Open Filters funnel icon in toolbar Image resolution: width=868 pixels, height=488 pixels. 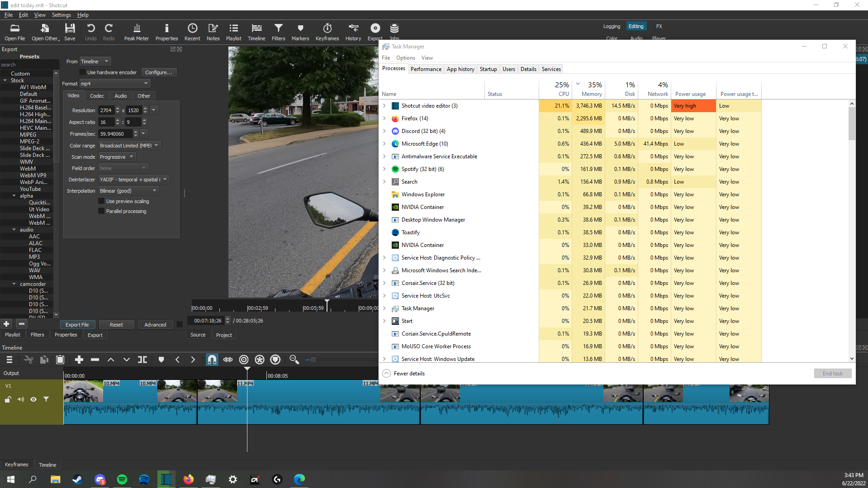tap(278, 32)
